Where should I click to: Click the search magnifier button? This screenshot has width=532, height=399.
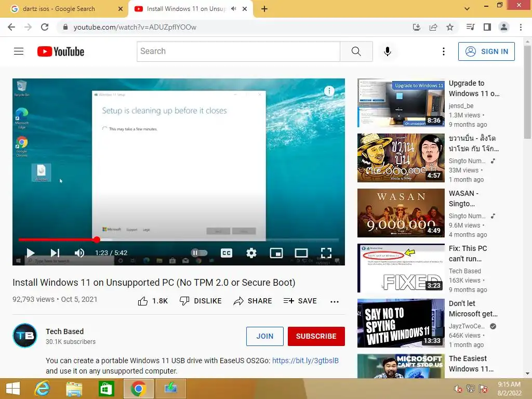(x=356, y=51)
